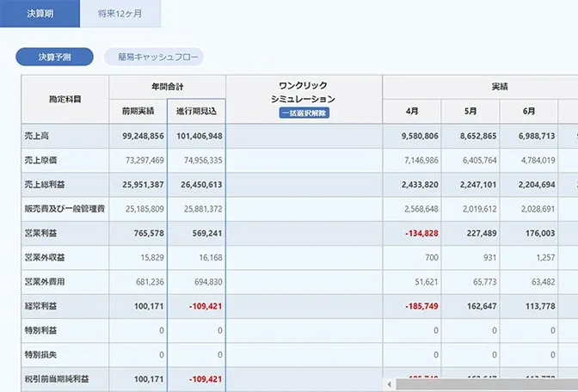Image resolution: width=578 pixels, height=392 pixels.
Task: Click the 4月 売上高 value 9,580,806
Action: (421, 136)
